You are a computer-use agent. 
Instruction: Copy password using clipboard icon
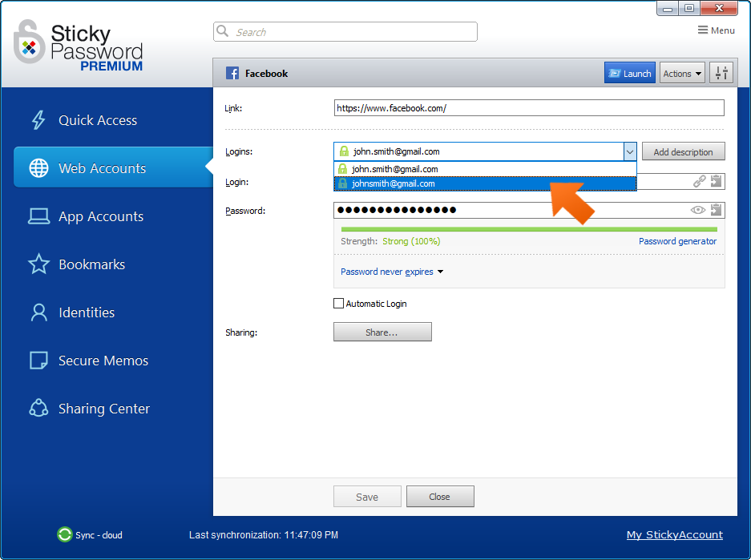(x=716, y=210)
